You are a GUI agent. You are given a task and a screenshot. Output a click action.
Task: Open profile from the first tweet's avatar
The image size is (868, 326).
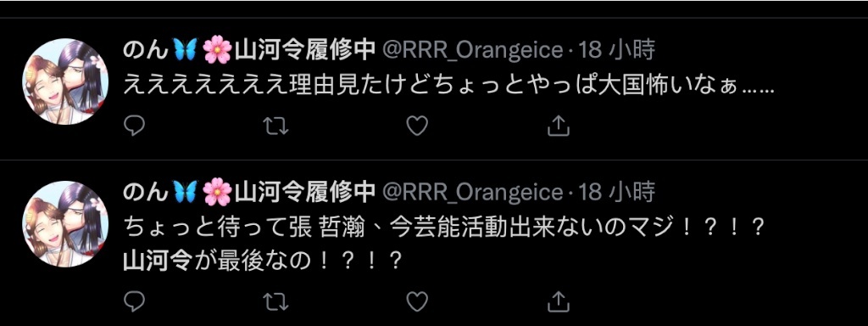point(65,81)
